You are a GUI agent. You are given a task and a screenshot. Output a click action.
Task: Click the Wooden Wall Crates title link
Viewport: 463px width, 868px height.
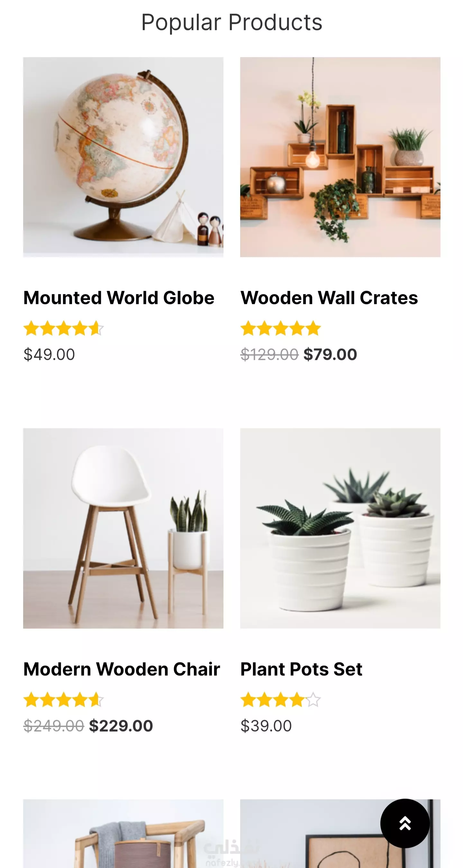[329, 298]
